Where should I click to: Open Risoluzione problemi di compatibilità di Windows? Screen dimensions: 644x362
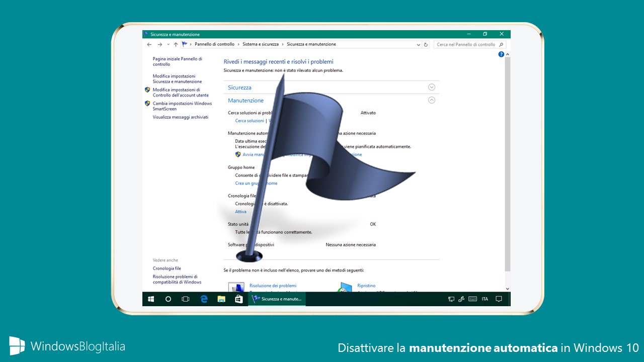pyautogui.click(x=177, y=279)
